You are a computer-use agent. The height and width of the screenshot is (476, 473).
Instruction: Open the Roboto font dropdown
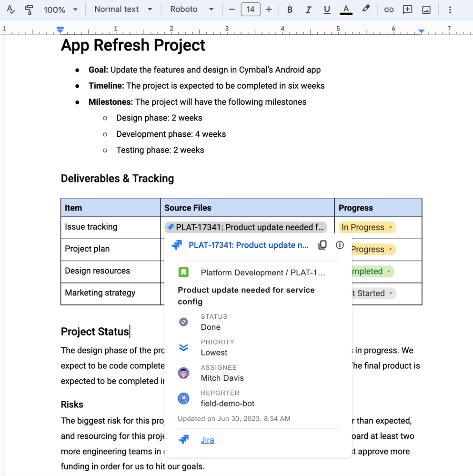pyautogui.click(x=192, y=10)
